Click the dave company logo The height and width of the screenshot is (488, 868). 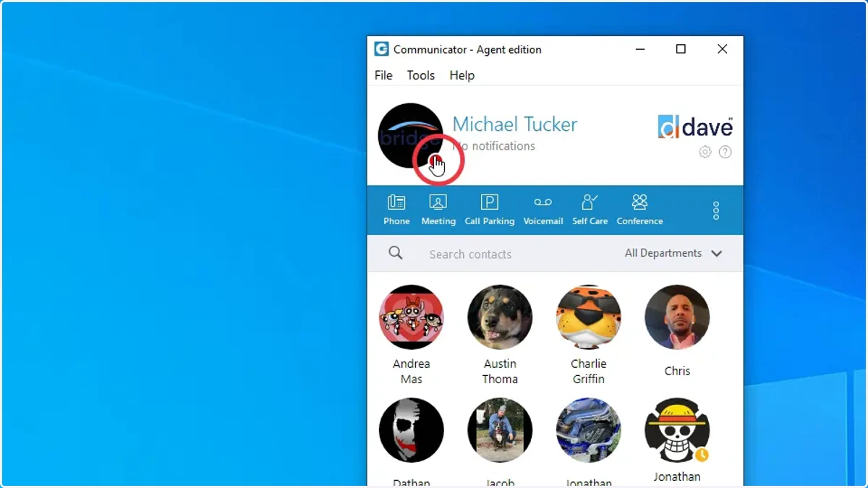[695, 127]
